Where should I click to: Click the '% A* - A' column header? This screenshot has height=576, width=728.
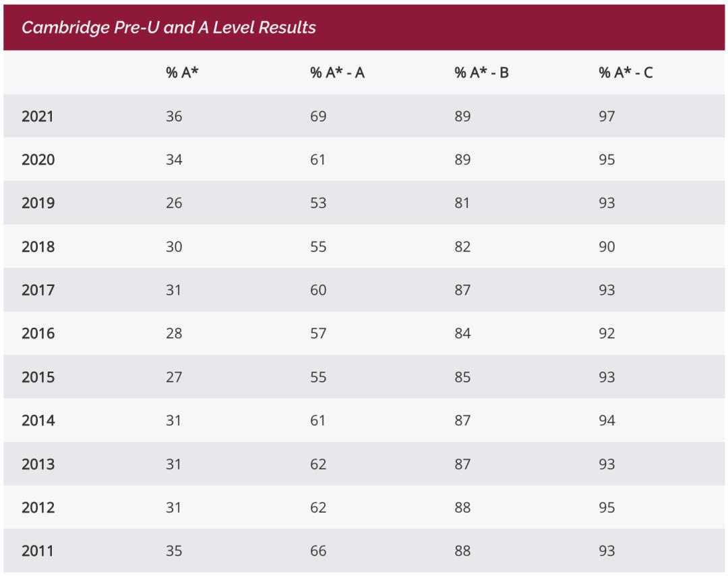point(337,73)
